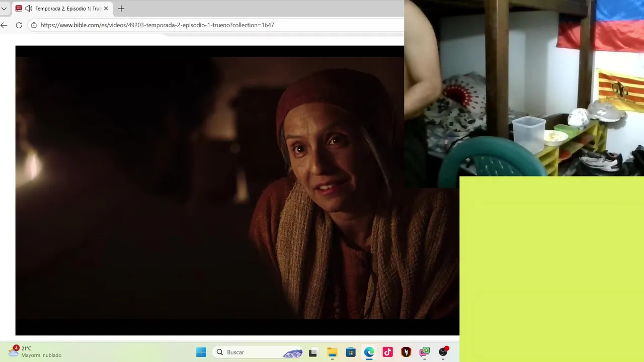This screenshot has height=362, width=644.
Task: Open the tab search dropdown arrow
Action: (4, 9)
